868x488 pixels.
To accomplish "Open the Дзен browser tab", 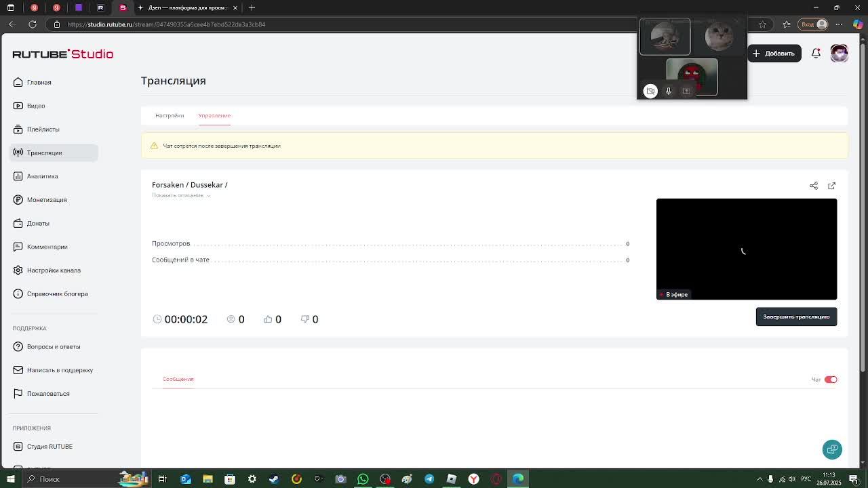I will click(188, 7).
